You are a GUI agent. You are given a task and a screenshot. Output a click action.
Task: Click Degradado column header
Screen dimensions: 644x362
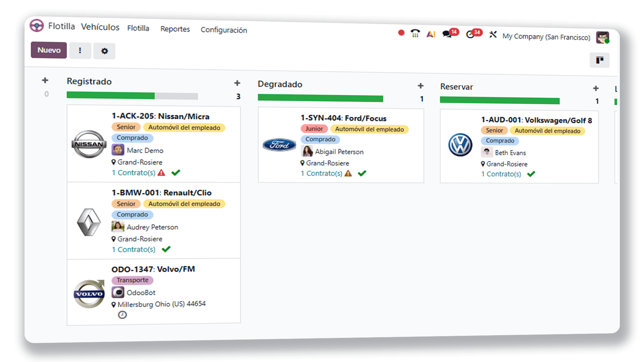[x=280, y=84]
